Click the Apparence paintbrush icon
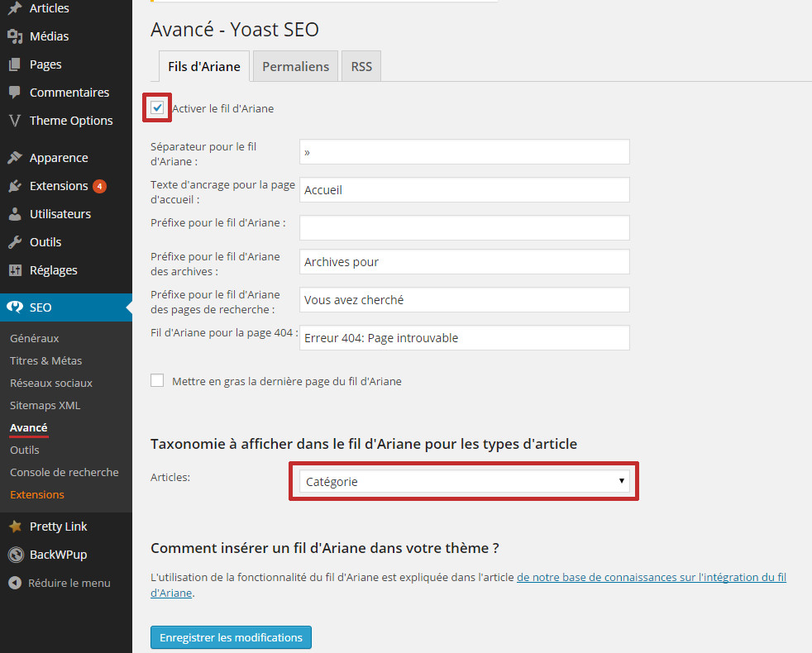This screenshot has height=653, width=812. pos(15,157)
